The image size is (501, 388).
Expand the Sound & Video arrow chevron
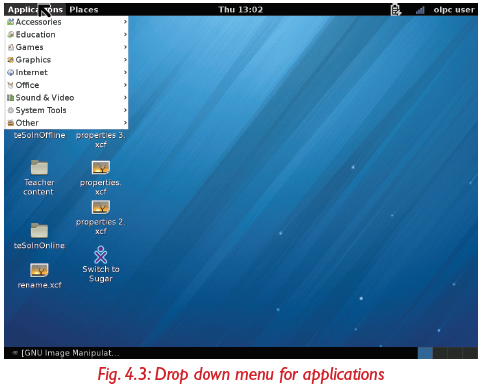tap(125, 98)
